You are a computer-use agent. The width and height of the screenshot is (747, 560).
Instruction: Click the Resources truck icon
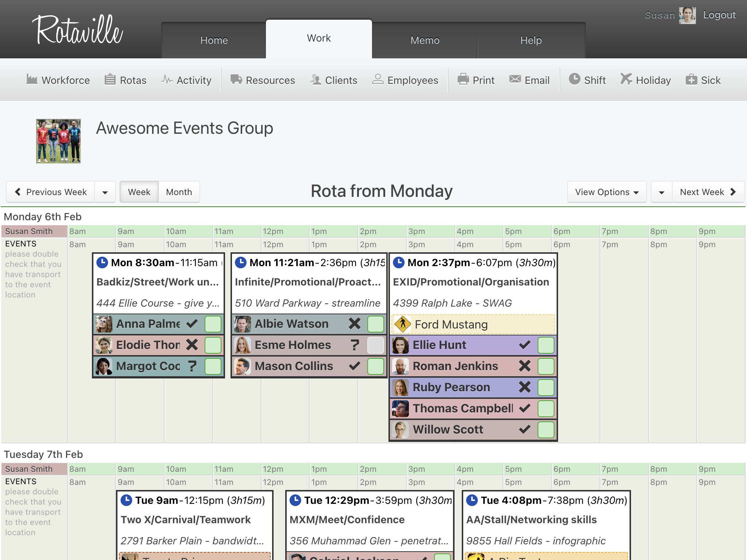click(236, 79)
